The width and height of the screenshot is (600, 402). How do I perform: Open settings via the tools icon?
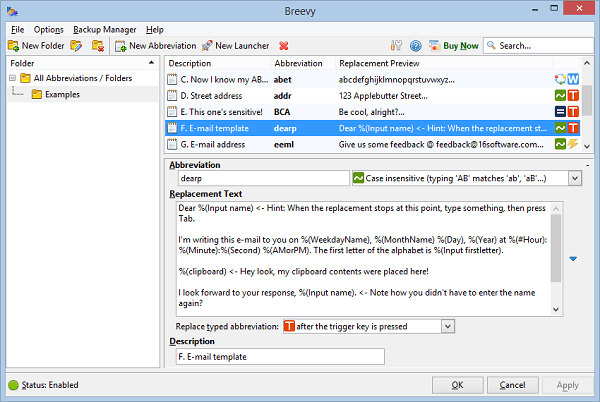[x=396, y=46]
